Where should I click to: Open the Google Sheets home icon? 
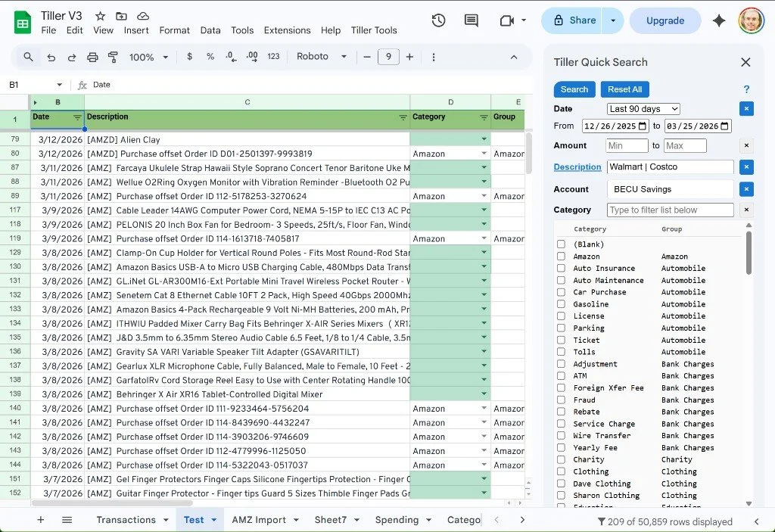[23, 23]
